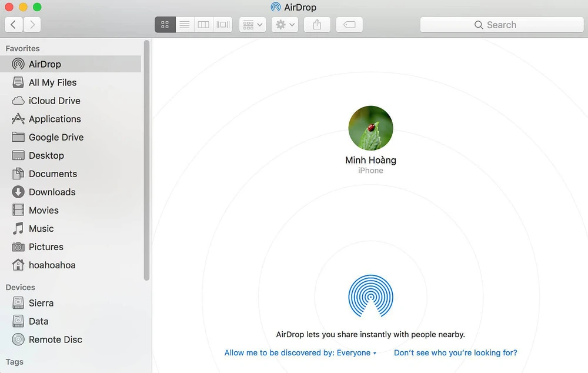Open iCloud Drive in the sidebar

(x=54, y=101)
